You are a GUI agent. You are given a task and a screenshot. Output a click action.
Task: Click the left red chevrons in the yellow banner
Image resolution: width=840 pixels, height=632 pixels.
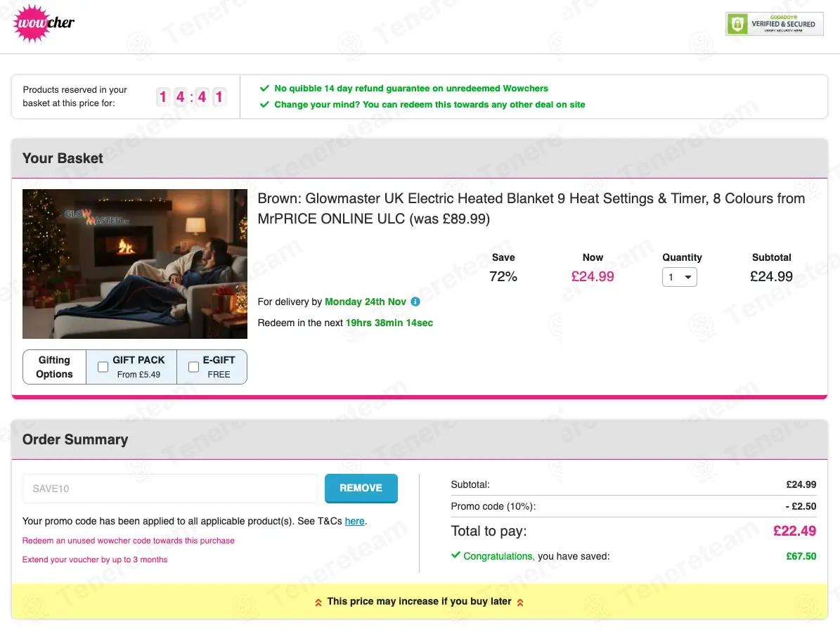[318, 602]
